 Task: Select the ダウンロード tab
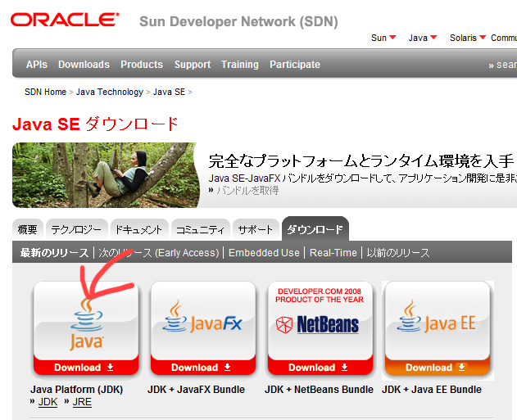(x=315, y=229)
